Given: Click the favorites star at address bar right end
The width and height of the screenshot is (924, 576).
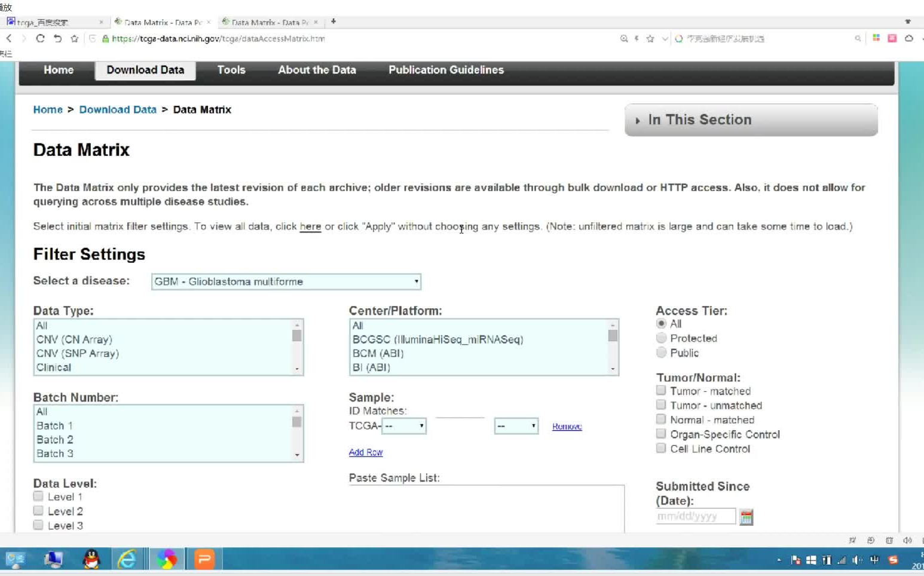Looking at the screenshot, I should pos(650,38).
